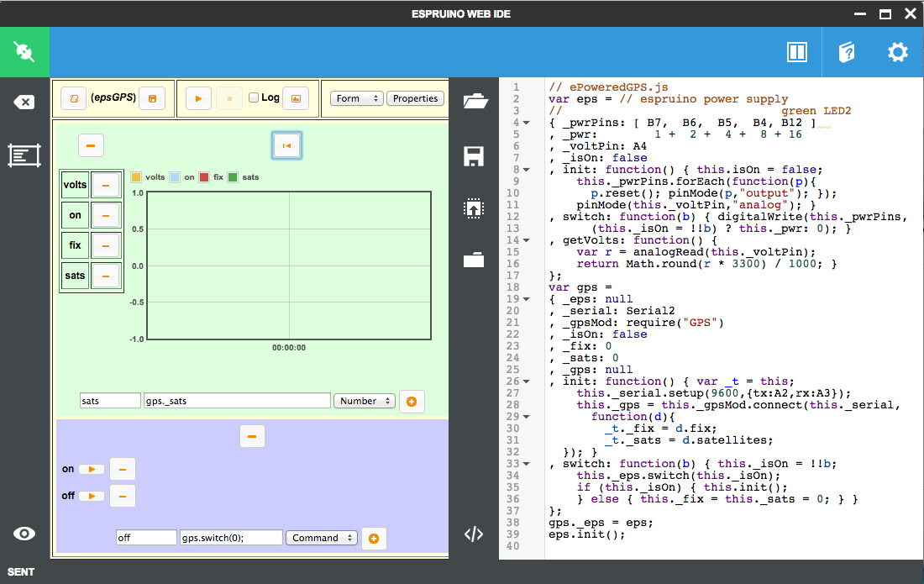
Task: Toggle the split layout view icon
Action: 796,52
